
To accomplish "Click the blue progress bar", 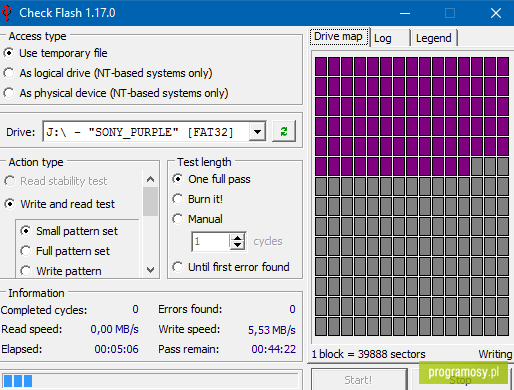I will [x=151, y=380].
